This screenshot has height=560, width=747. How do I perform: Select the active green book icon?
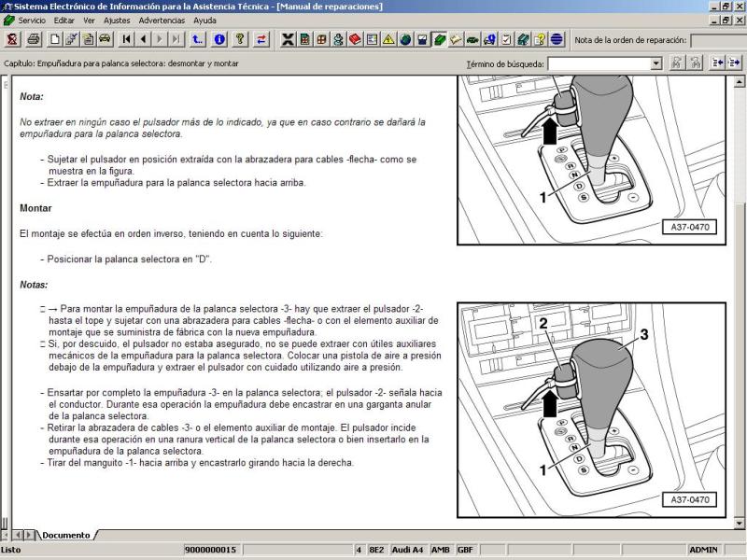(x=439, y=39)
